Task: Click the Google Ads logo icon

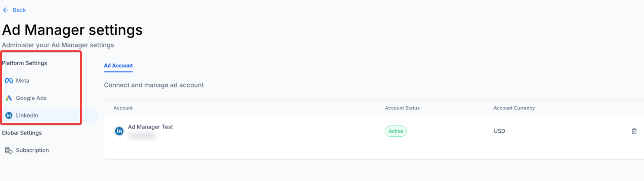Action: click(x=9, y=98)
